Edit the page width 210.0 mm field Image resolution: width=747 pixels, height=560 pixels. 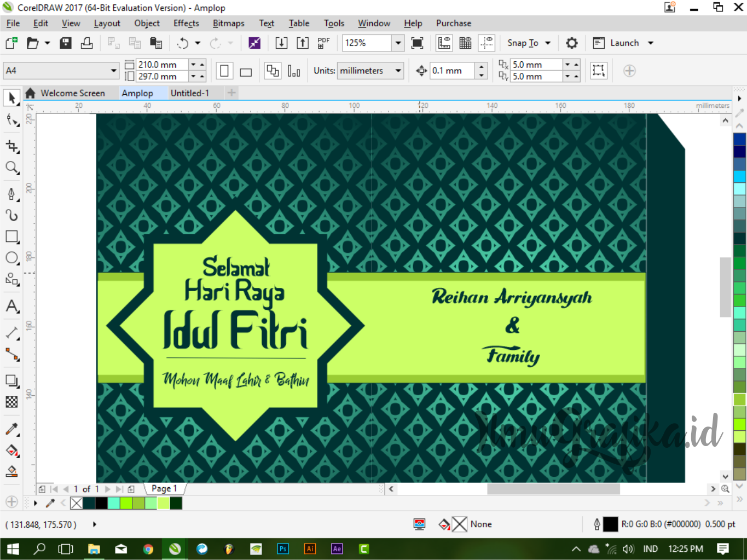point(162,65)
